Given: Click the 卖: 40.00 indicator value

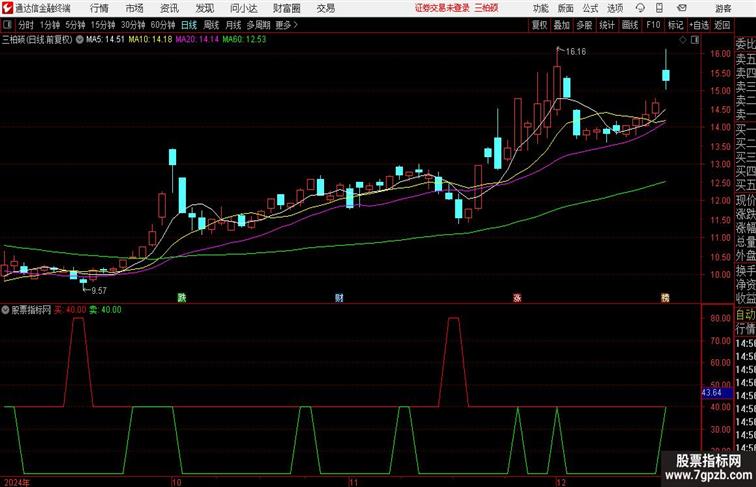Looking at the screenshot, I should click(106, 310).
